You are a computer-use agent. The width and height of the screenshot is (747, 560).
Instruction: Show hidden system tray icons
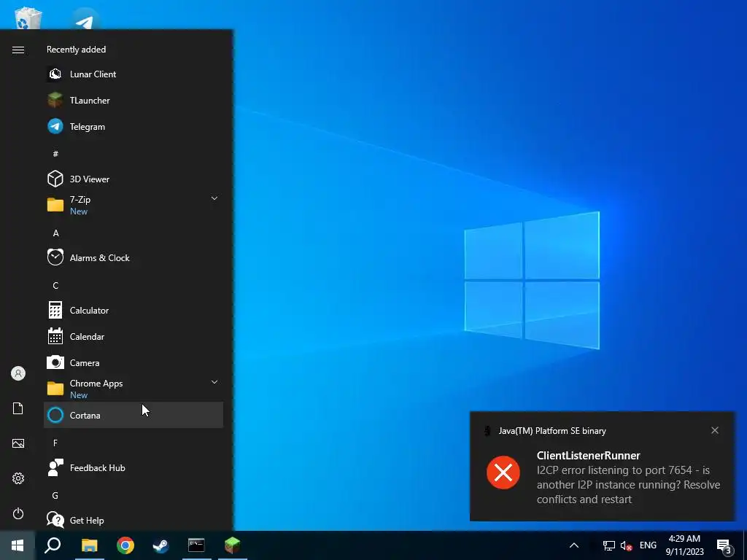(574, 545)
